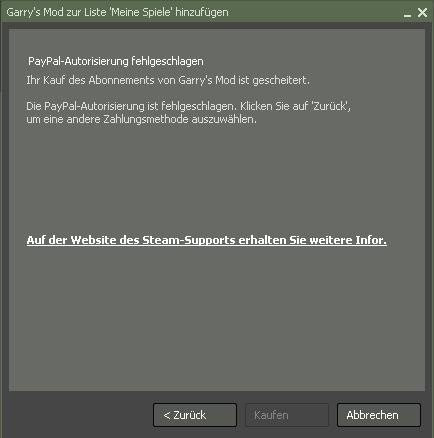Cancel the purchase with 'Abbrechen'

(x=379, y=415)
